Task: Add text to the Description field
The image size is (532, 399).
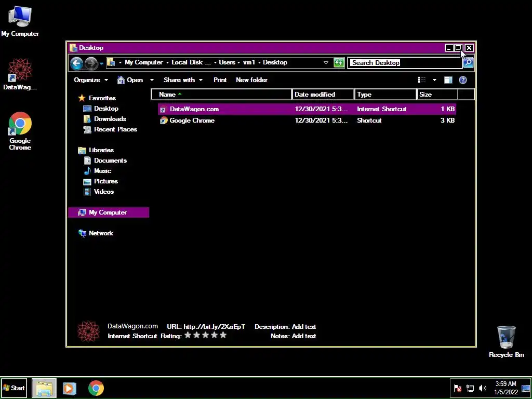Action: (303, 327)
